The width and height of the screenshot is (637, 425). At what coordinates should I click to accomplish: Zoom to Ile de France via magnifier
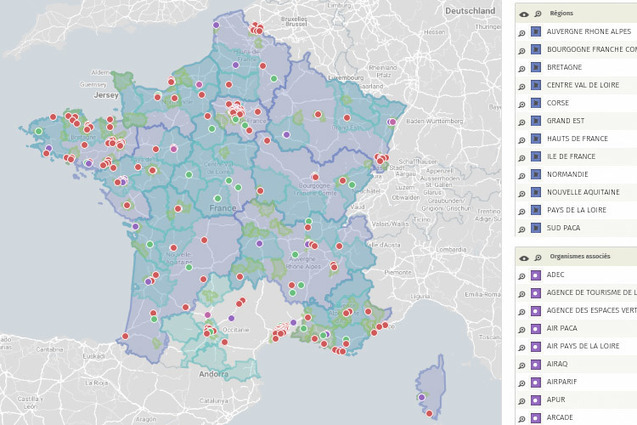coord(522,158)
